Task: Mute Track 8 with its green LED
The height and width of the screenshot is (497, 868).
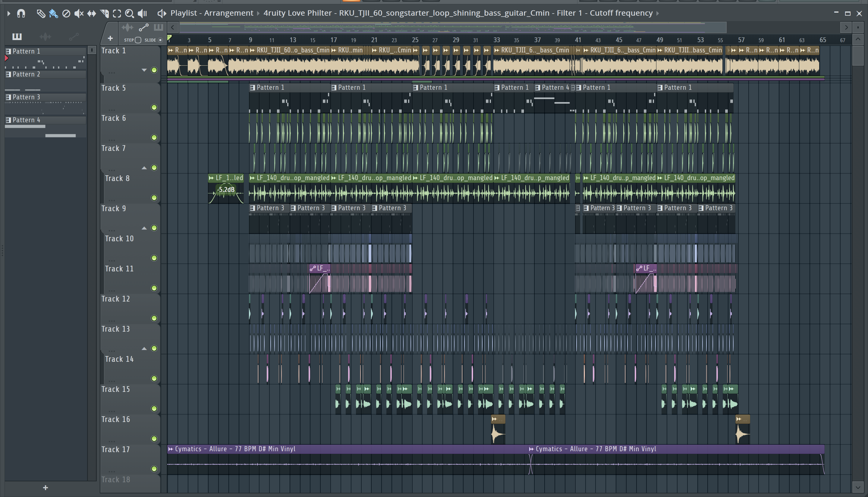Action: pyautogui.click(x=154, y=198)
